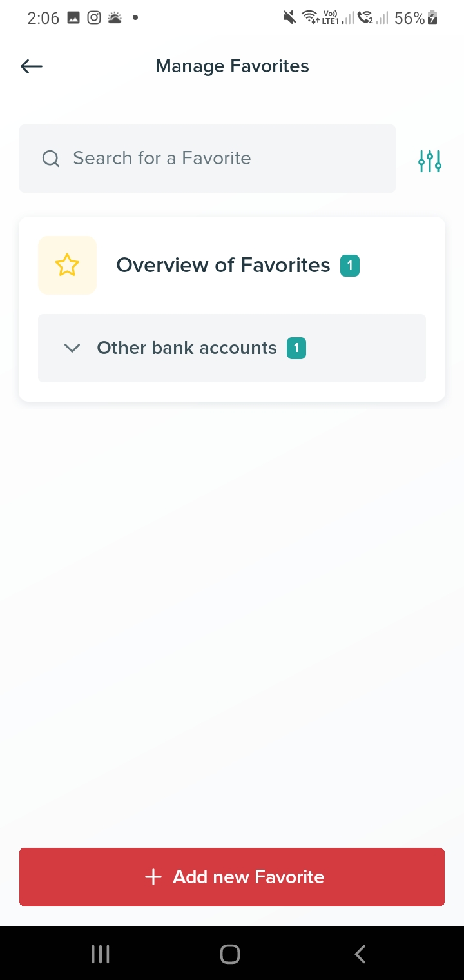Click Add new Favorite button
Viewport: 464px width, 980px height.
(x=232, y=877)
